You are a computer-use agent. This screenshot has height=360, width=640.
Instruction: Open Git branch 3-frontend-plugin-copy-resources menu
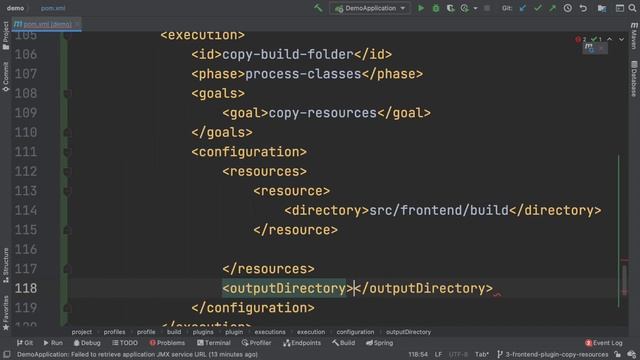click(x=552, y=354)
